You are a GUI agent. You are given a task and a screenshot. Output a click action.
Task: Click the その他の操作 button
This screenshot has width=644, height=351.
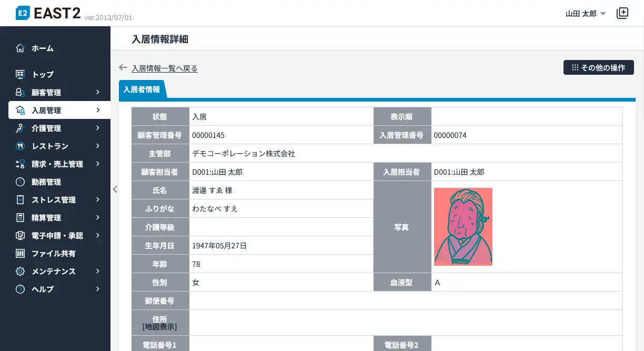click(x=598, y=68)
